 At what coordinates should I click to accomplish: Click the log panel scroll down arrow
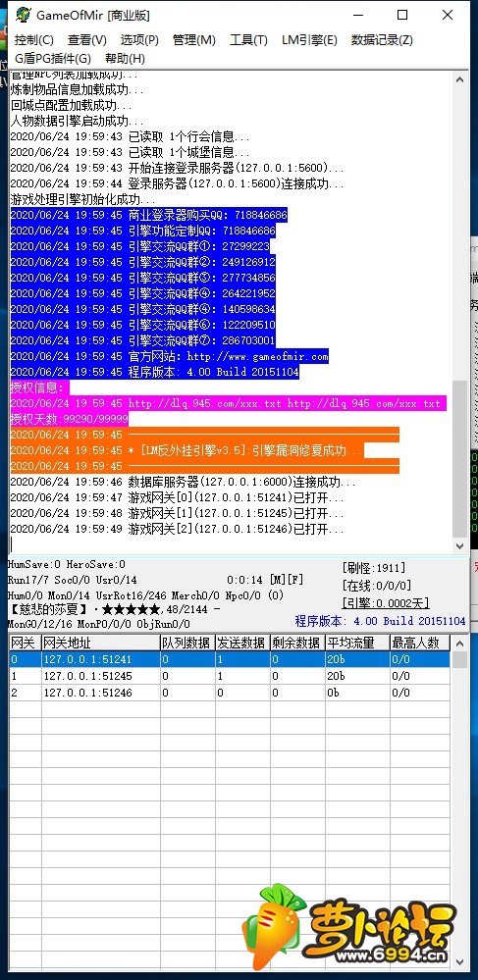(x=459, y=545)
